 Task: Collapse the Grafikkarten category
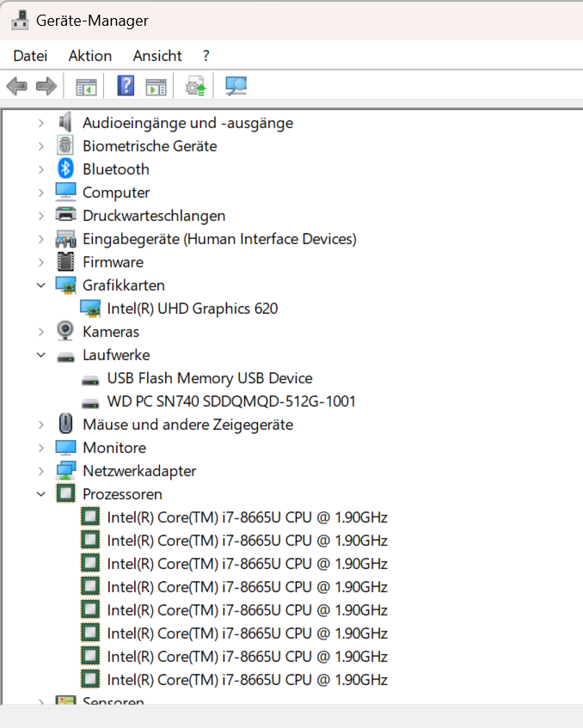41,285
